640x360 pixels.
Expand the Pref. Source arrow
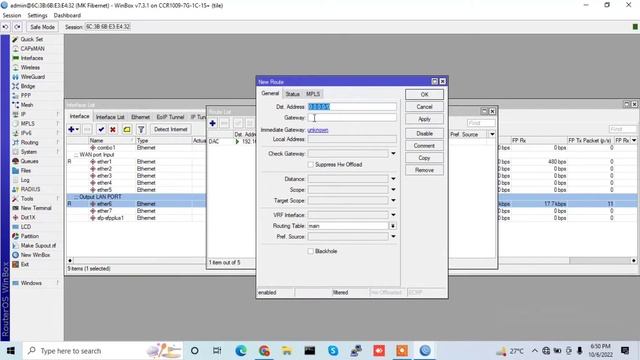point(393,236)
